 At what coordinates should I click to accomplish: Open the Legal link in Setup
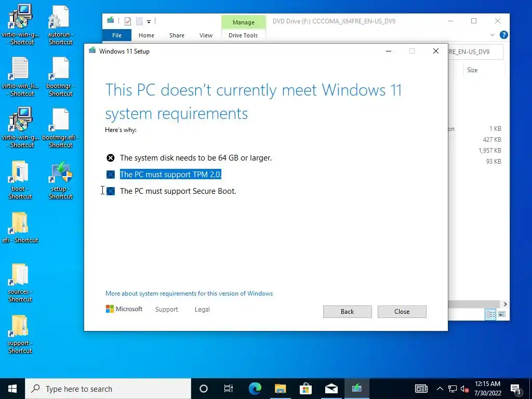tap(202, 310)
